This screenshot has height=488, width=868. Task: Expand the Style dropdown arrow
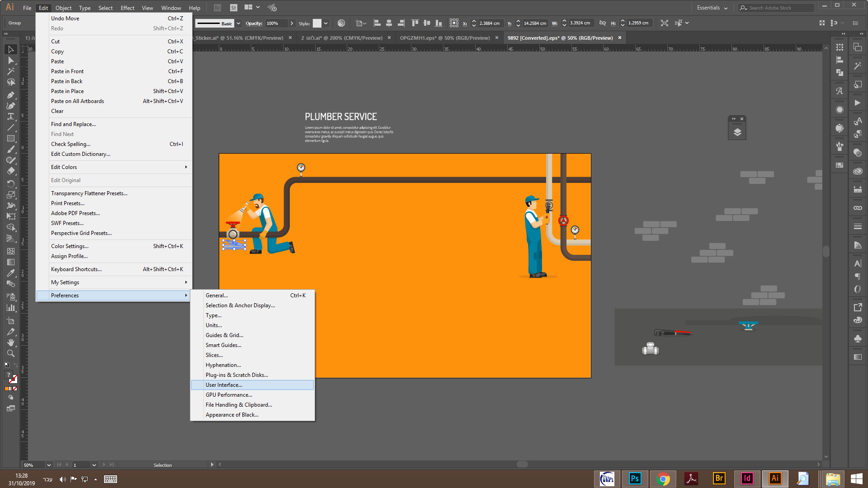(326, 23)
